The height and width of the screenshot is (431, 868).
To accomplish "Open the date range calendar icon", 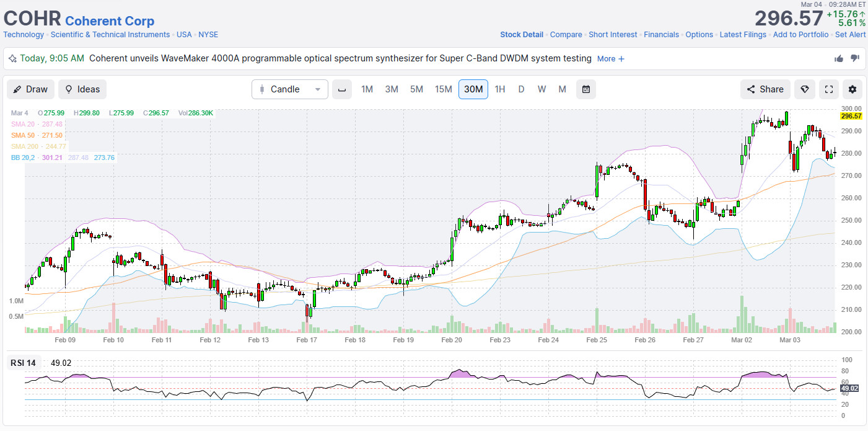I will pos(585,89).
